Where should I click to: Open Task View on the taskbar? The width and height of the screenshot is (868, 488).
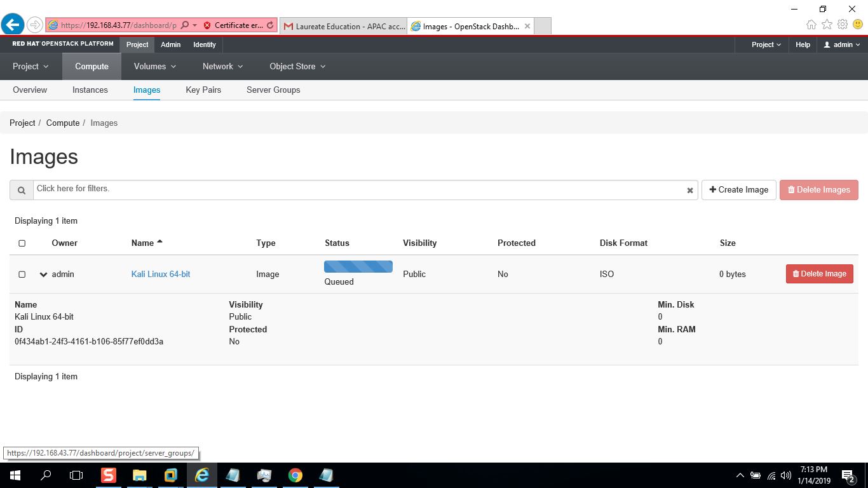[x=76, y=475]
